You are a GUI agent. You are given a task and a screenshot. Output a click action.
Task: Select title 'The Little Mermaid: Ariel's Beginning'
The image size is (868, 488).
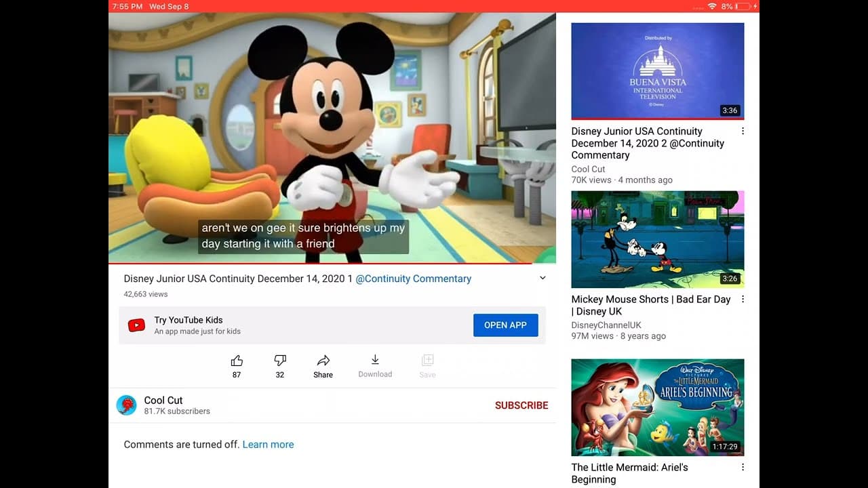(630, 473)
